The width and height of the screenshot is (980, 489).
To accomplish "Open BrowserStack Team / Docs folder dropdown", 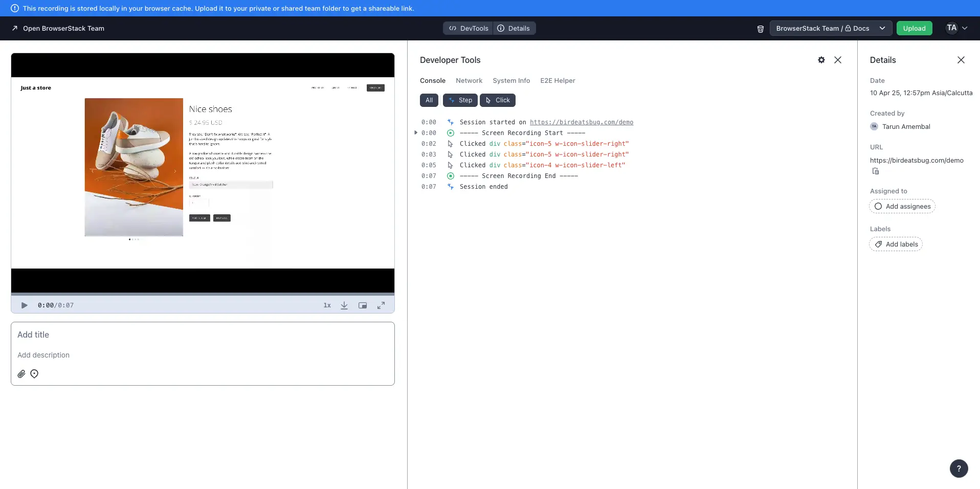I will [831, 28].
